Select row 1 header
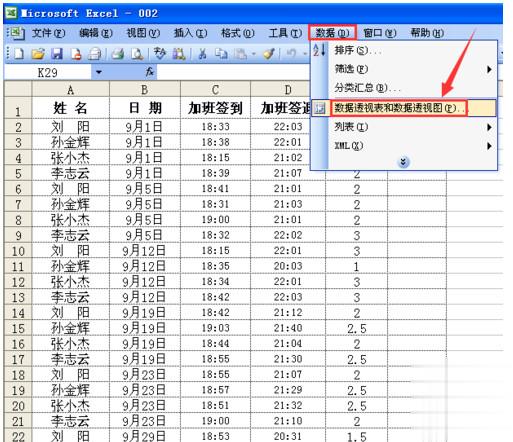The height and width of the screenshot is (442, 513). 18,108
